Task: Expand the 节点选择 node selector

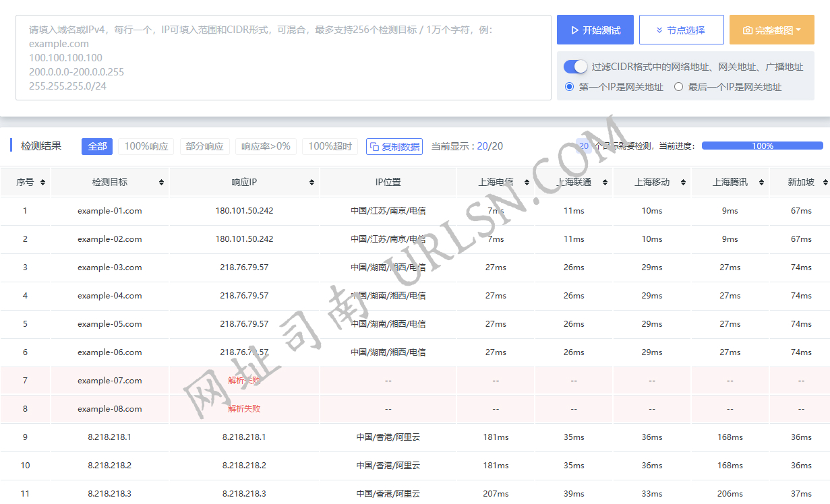Action: pyautogui.click(x=681, y=30)
